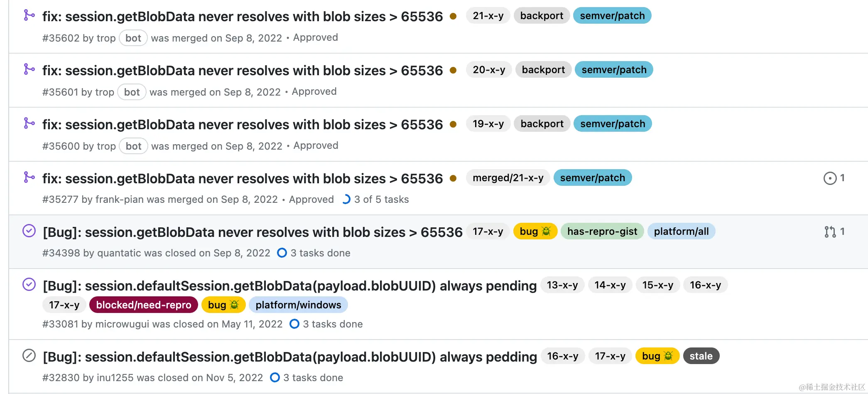Filter by platform/windows label
This screenshot has height=394, width=868.
[x=298, y=305]
